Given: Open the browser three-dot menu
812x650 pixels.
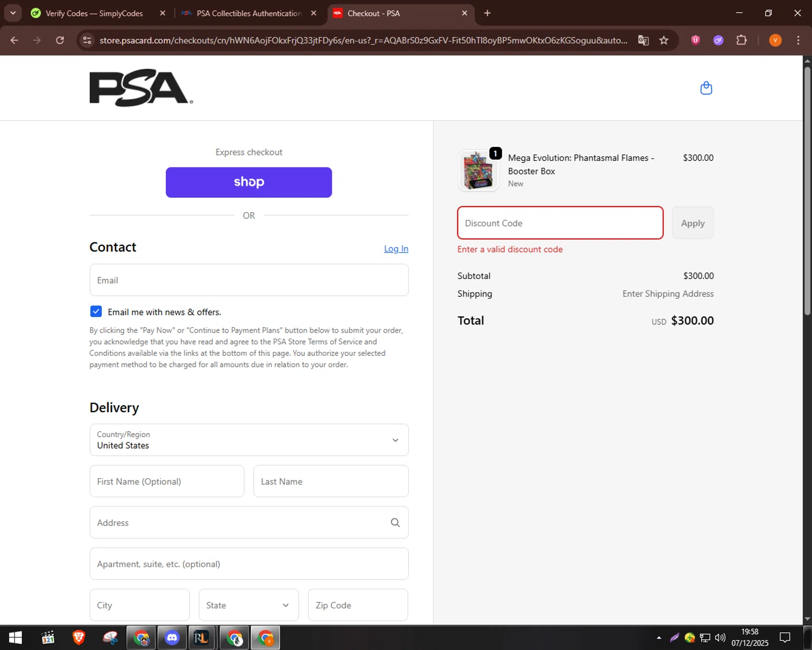Looking at the screenshot, I should click(x=798, y=40).
